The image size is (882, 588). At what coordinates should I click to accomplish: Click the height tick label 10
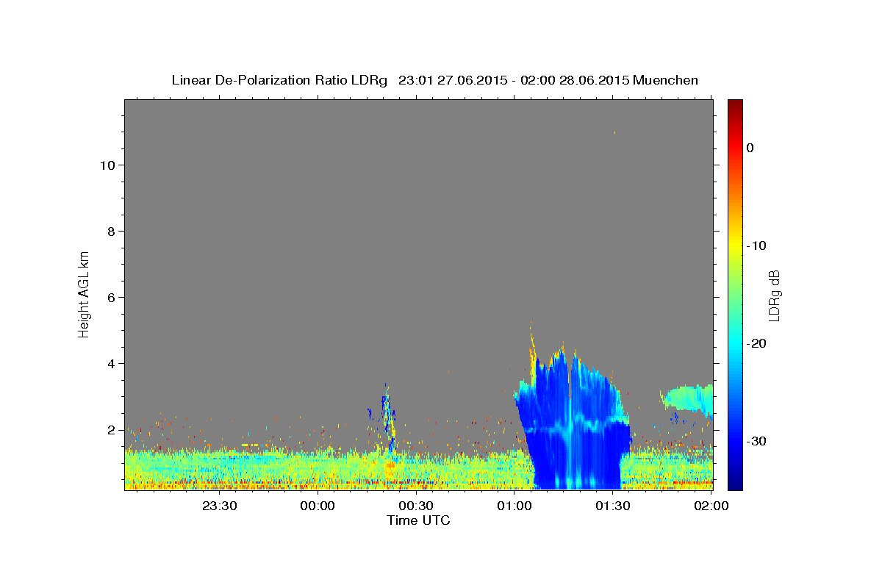click(107, 165)
